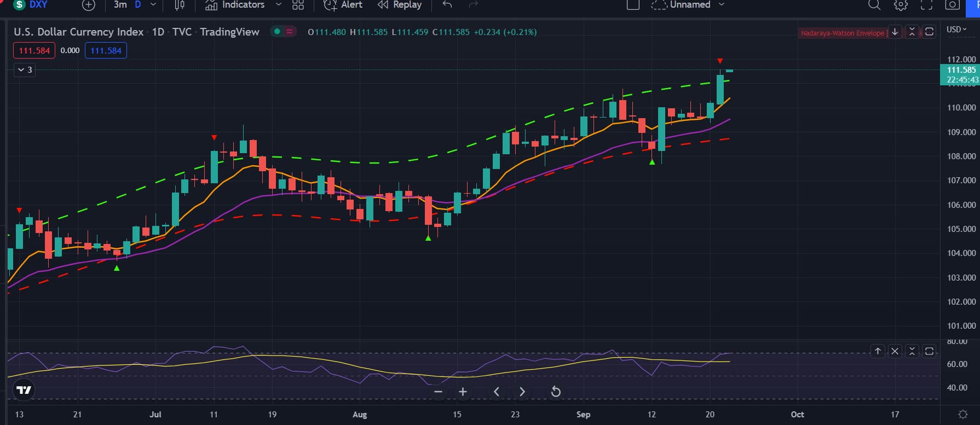Open the indicator templates grid icon
Screen dimensions: 980x425
(298, 5)
